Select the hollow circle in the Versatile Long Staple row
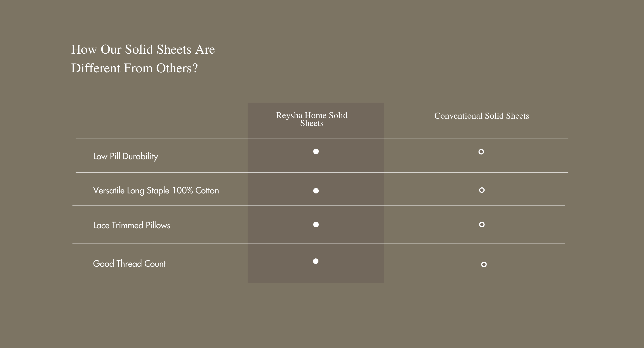644x348 pixels. pos(482,190)
